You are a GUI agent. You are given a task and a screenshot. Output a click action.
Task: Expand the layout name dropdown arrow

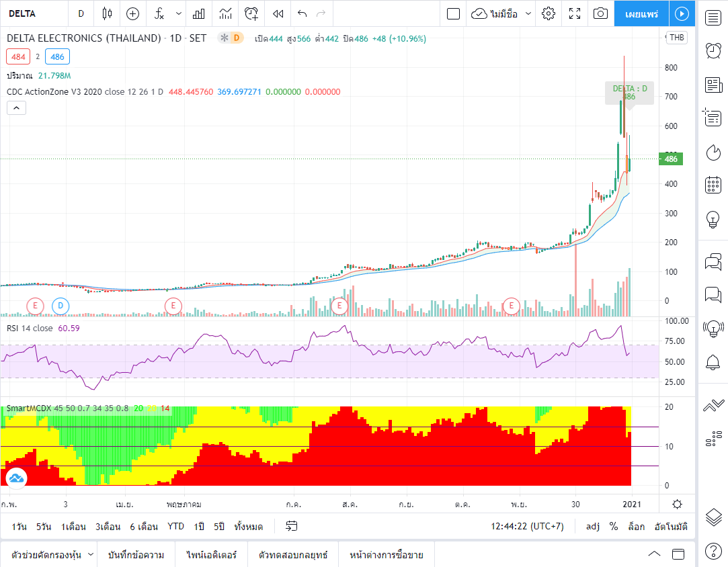528,13
